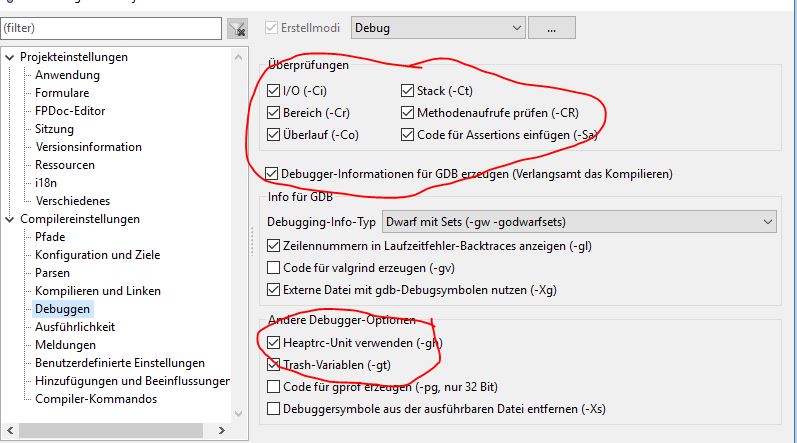Viewport: 797px width, 443px height.
Task: Toggle Heaptrc-Unit verwenden (-gh)
Action: (275, 343)
